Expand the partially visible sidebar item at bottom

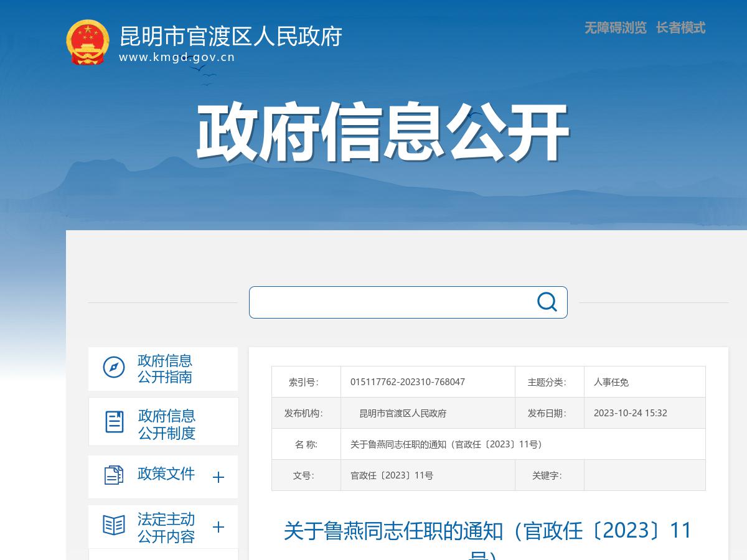tap(163, 556)
